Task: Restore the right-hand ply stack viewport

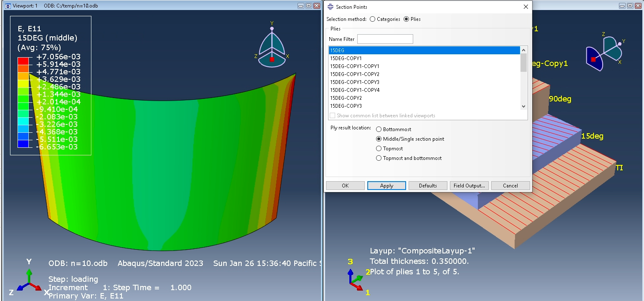Action: (629, 5)
